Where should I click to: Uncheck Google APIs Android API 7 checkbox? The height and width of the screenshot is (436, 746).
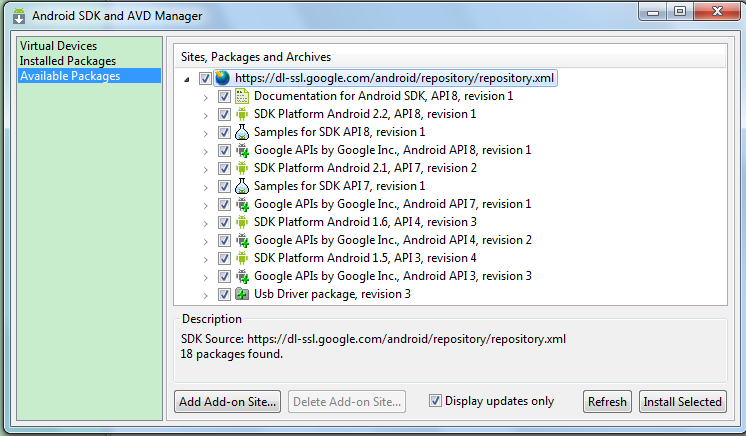pyautogui.click(x=224, y=205)
